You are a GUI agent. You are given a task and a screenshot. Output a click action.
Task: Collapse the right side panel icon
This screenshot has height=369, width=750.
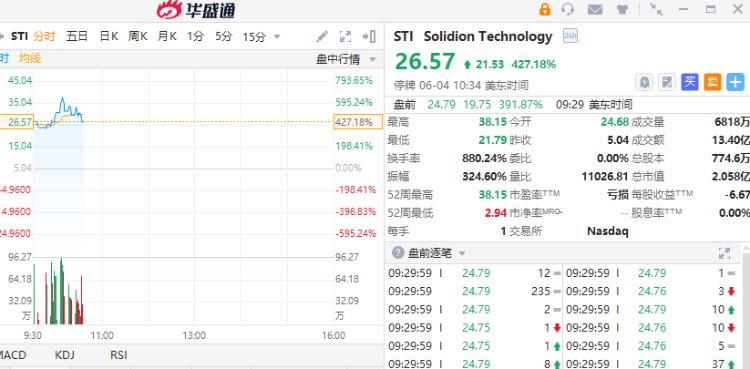369,36
